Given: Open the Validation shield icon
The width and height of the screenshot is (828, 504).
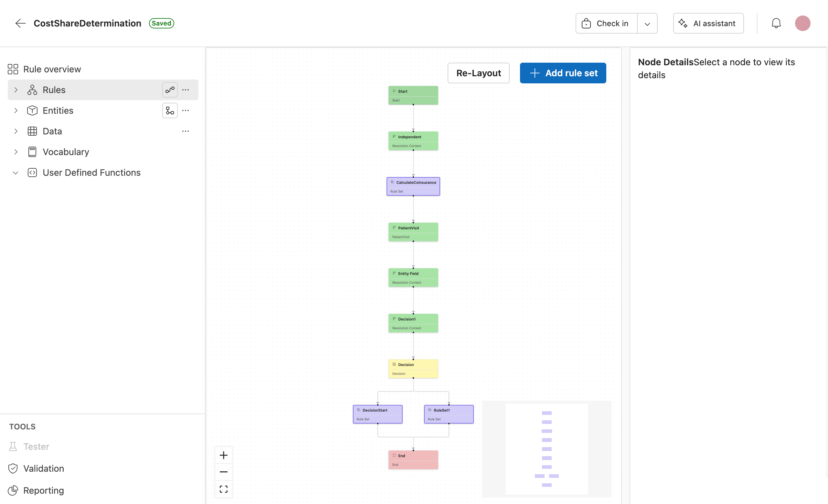Looking at the screenshot, I should tap(13, 468).
